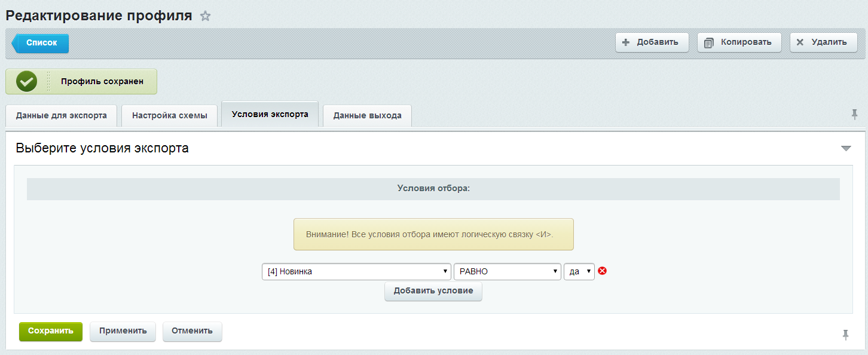Click the copy icon on Копировать button
This screenshot has width=868, height=355.
tap(709, 42)
